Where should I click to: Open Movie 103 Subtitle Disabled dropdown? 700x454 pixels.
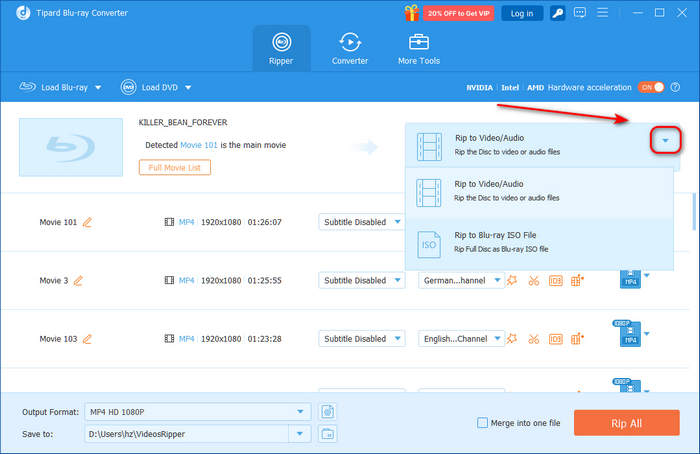point(361,339)
